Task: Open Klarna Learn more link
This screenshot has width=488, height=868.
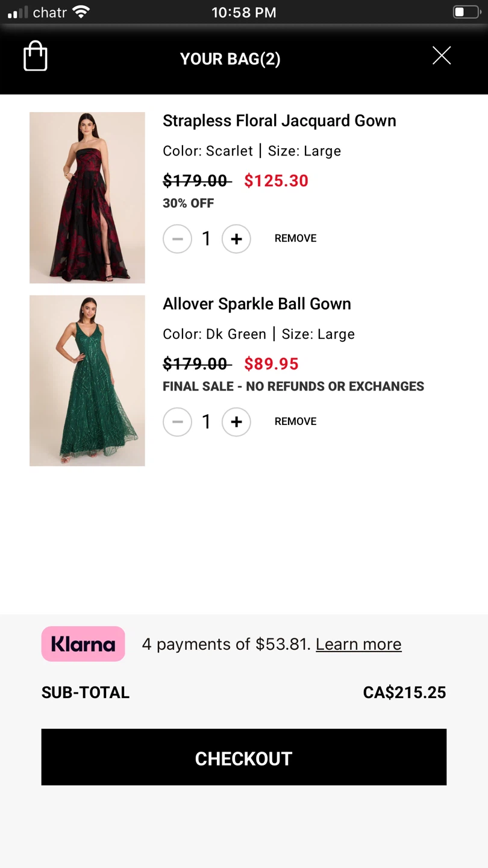Action: tap(358, 644)
